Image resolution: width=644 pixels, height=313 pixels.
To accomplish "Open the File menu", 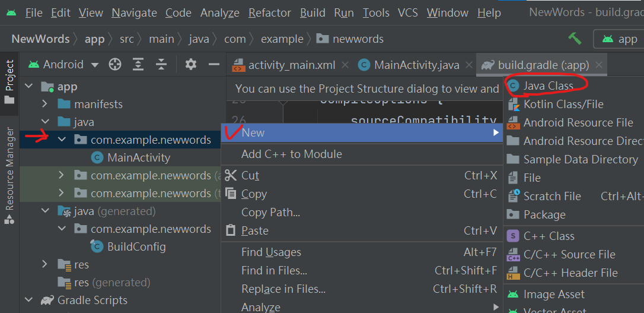I will pyautogui.click(x=34, y=12).
